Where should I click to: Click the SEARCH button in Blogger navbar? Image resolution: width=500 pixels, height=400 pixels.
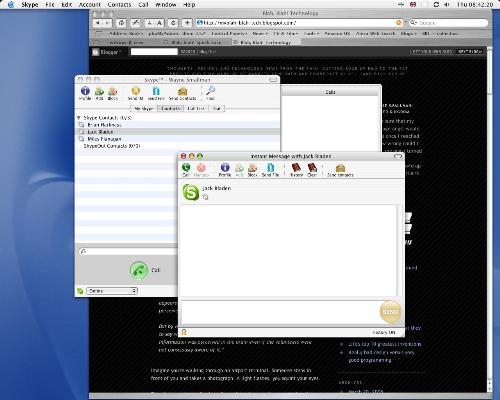[188, 52]
